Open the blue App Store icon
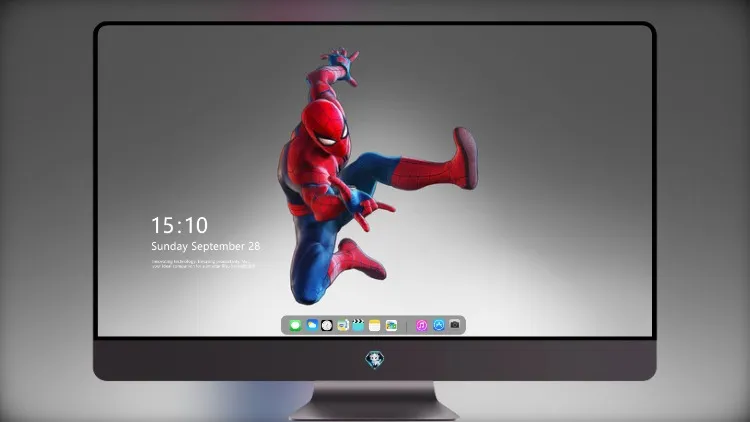Viewport: 750px width, 422px height. point(439,325)
